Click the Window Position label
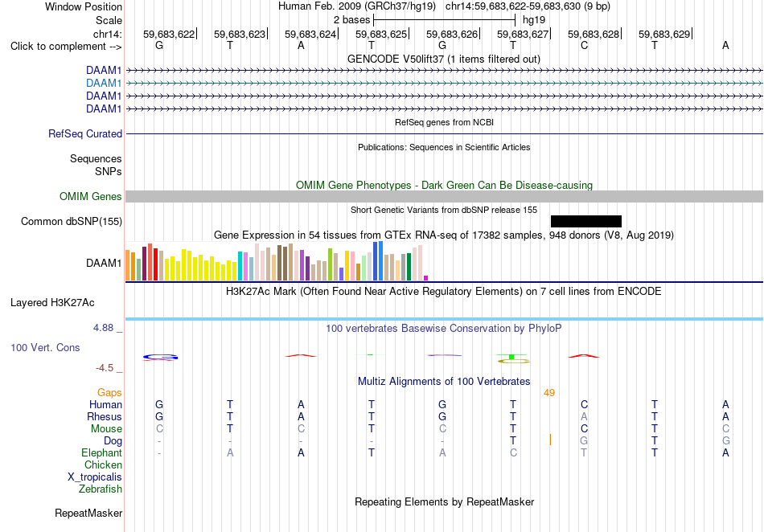This screenshot has height=532, width=764. [84, 6]
